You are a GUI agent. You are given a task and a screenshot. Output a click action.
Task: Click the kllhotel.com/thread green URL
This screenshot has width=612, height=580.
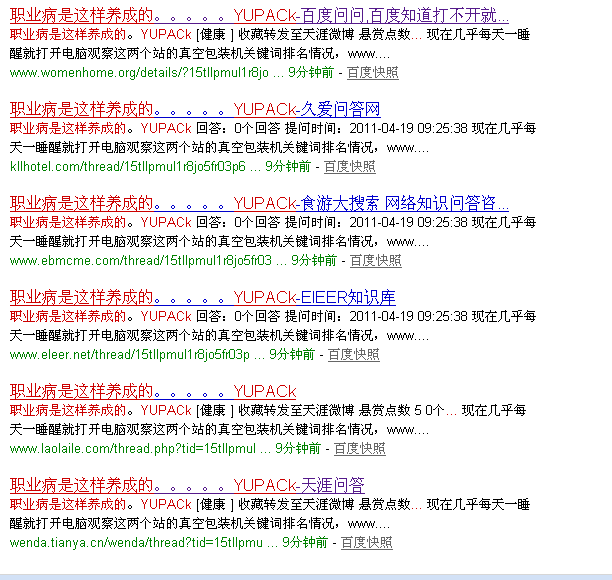128,167
